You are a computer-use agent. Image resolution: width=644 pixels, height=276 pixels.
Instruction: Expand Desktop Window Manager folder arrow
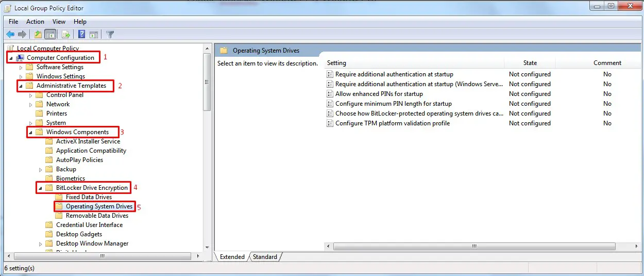click(41, 243)
